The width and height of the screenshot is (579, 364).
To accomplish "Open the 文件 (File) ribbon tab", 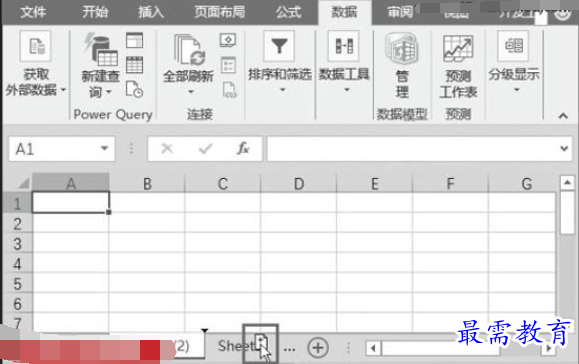I will click(33, 12).
